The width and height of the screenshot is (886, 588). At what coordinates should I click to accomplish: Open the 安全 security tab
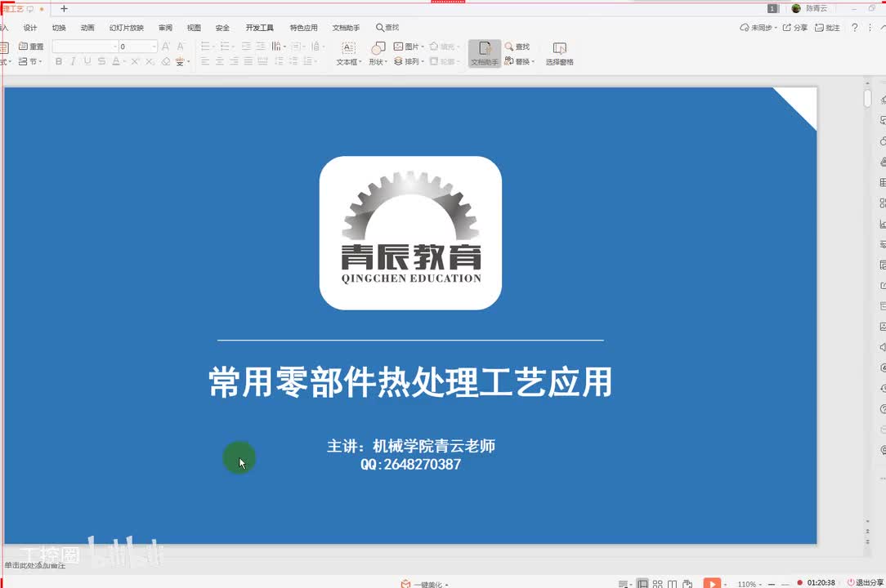(222, 28)
